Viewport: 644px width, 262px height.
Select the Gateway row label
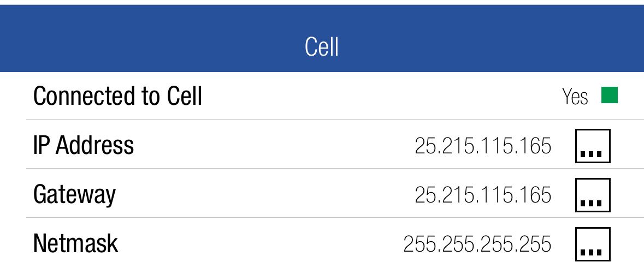point(74,195)
